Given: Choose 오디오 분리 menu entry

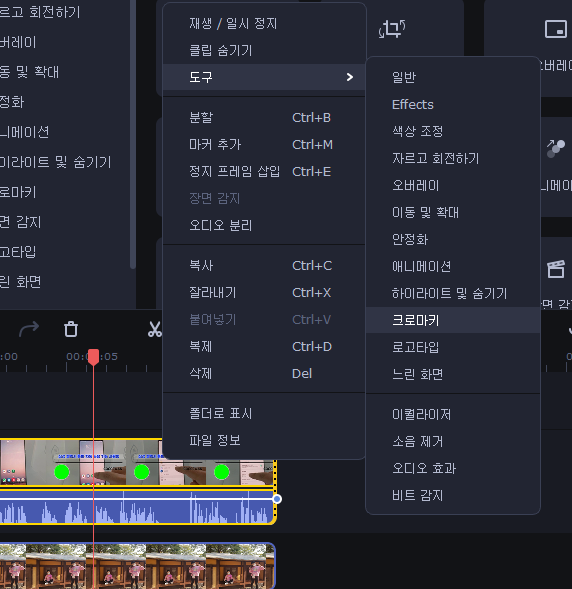Looking at the screenshot, I should click(264, 225).
